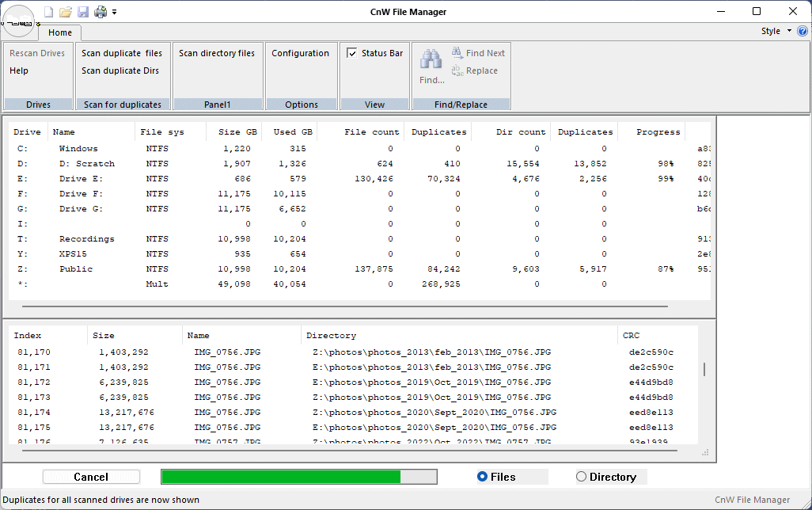Cancel the running scan
Viewport: 812px width, 510px height.
[91, 477]
